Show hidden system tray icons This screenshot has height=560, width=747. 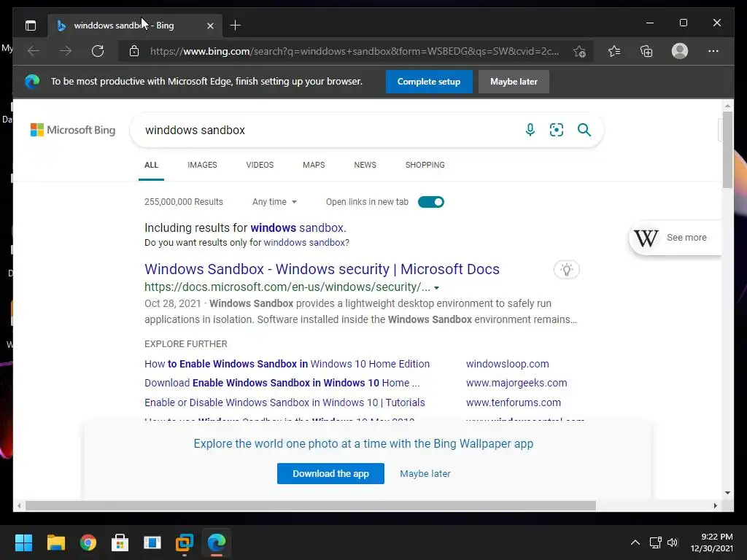635,542
